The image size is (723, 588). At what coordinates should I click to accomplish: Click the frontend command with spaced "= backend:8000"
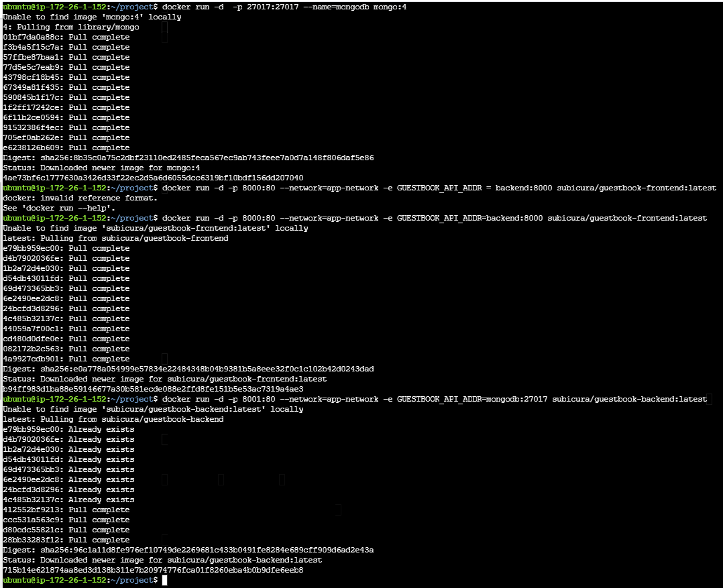pyautogui.click(x=359, y=188)
